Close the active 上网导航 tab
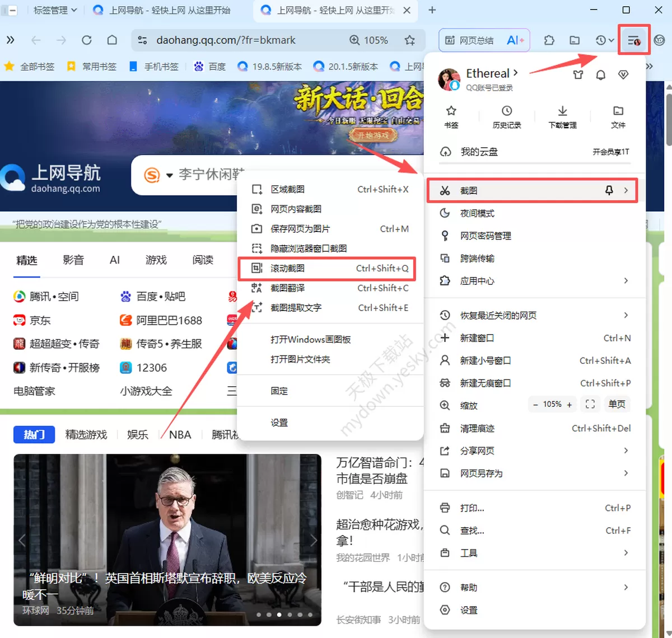672x638 pixels. [407, 10]
